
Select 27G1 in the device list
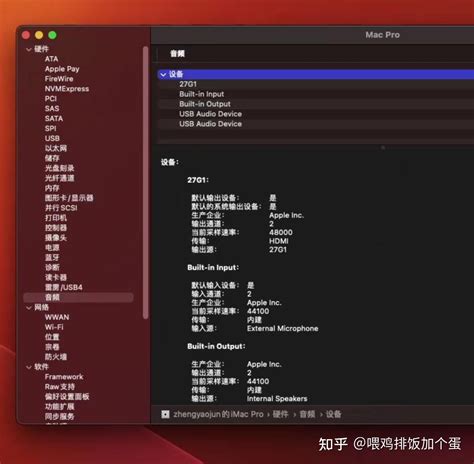coord(188,84)
